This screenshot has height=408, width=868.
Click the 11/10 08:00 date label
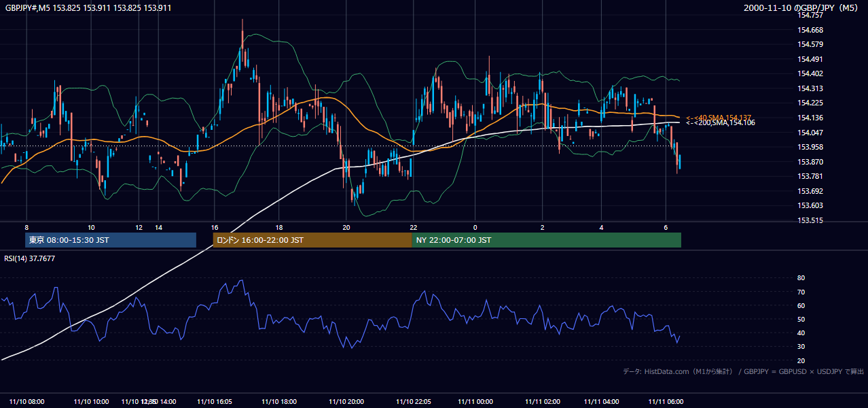click(26, 402)
